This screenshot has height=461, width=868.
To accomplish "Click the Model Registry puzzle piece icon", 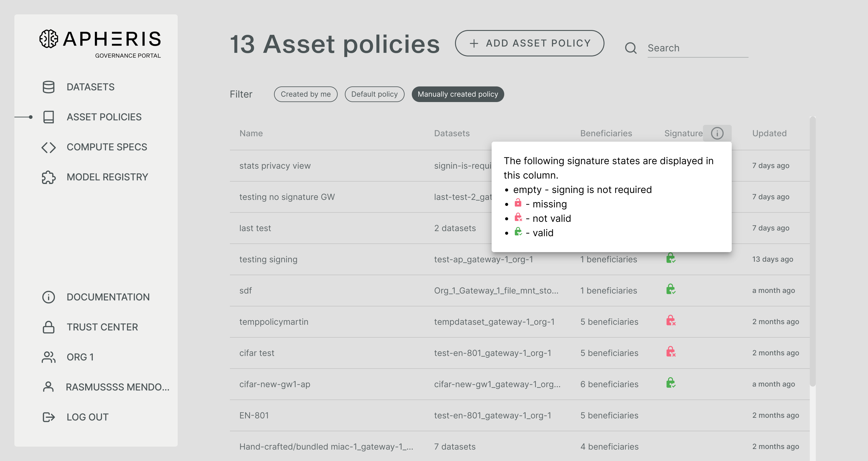I will point(49,177).
